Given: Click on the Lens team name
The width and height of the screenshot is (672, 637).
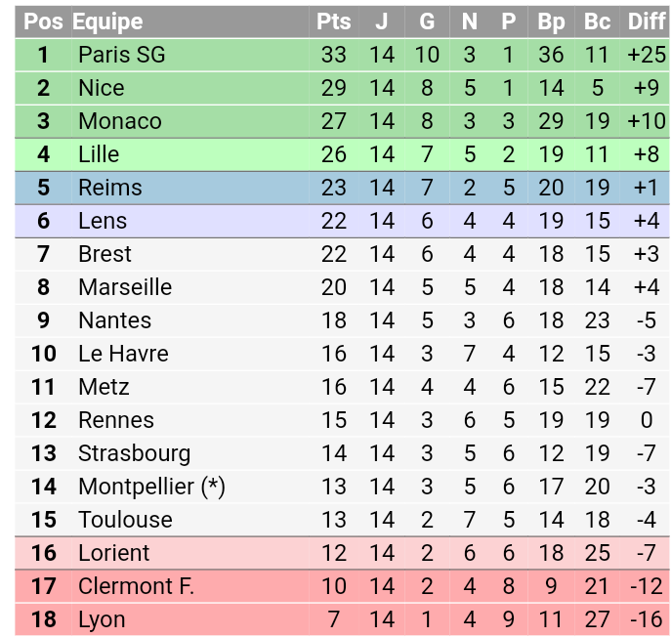Looking at the screenshot, I should tap(103, 221).
